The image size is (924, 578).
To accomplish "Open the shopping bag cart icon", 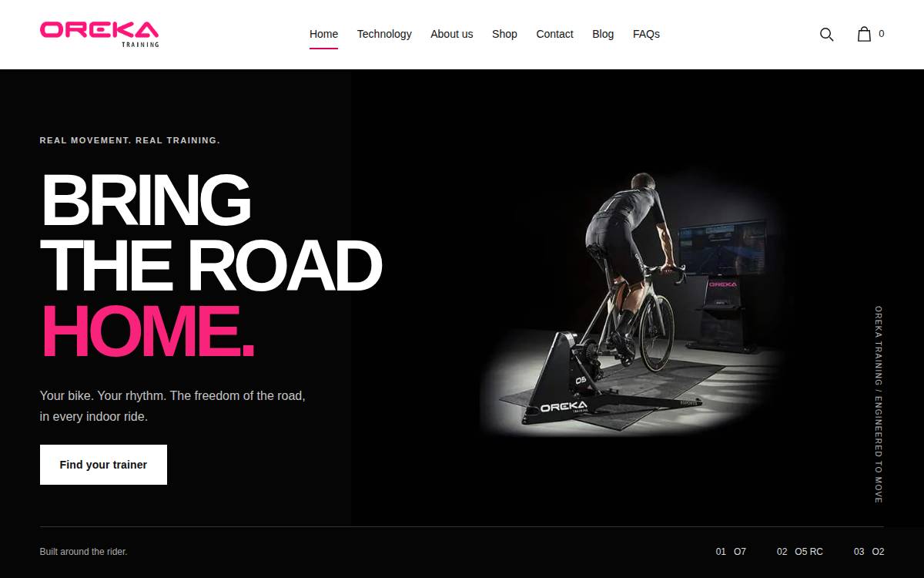I will 864,34.
